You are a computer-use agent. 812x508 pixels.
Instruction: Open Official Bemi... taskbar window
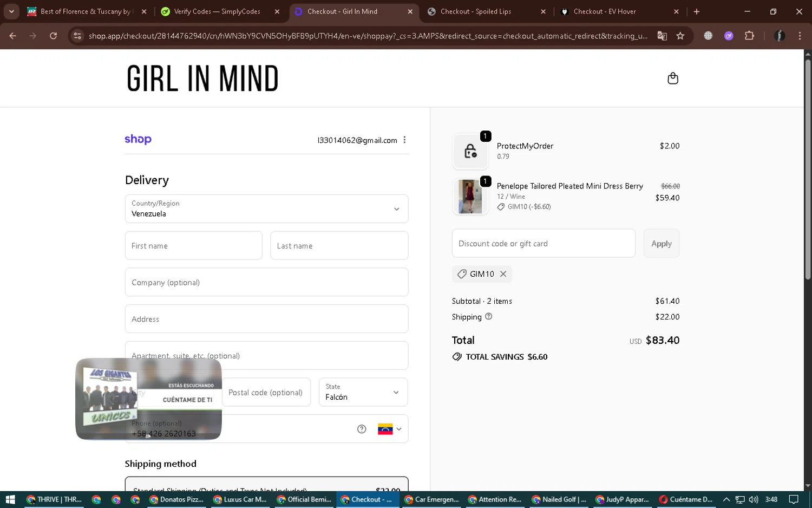(304, 499)
